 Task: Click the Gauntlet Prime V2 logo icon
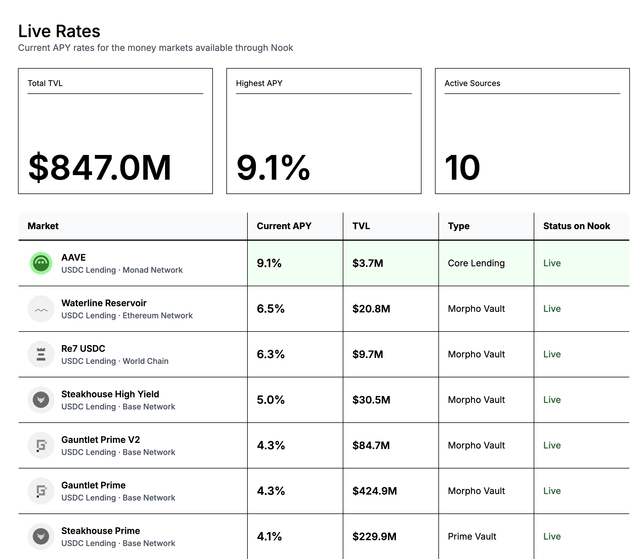pyautogui.click(x=41, y=445)
